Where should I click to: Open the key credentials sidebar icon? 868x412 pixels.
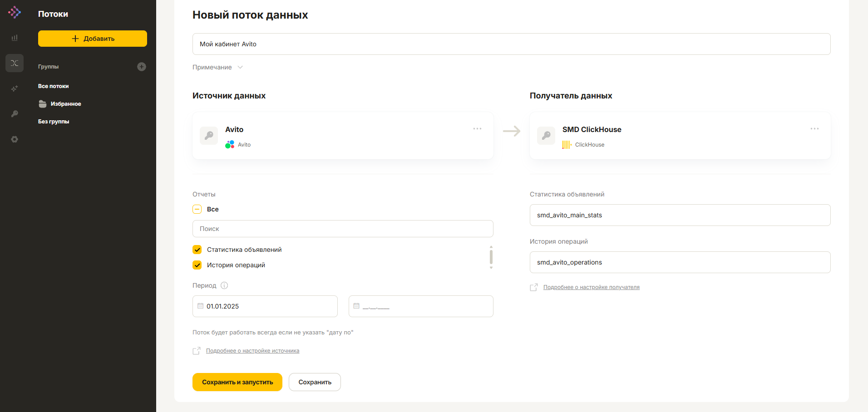(x=15, y=114)
